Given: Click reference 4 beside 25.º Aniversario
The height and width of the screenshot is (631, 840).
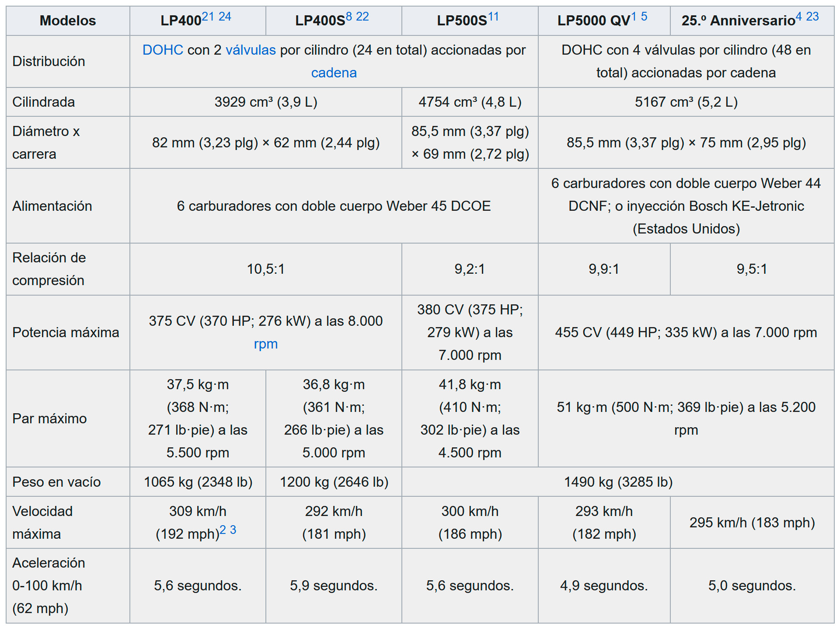Looking at the screenshot, I should coord(798,17).
